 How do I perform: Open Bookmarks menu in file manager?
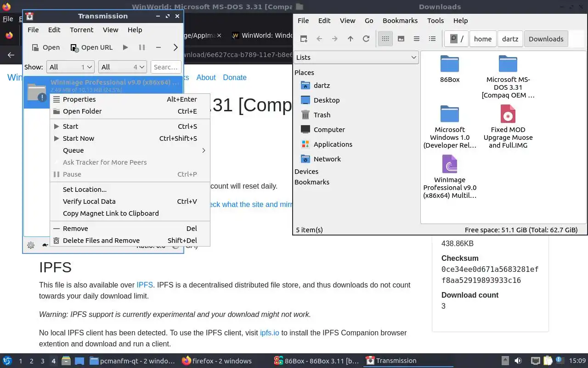click(x=400, y=21)
